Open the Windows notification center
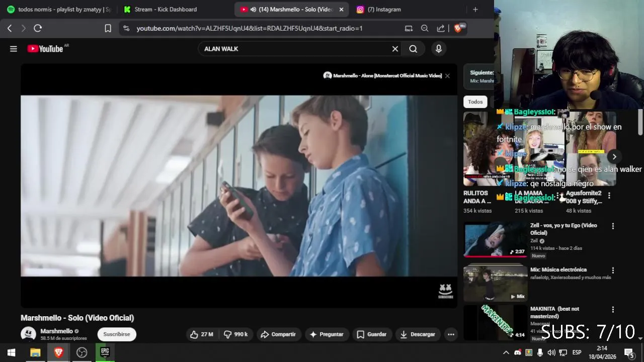644x362 pixels. [x=629, y=352]
